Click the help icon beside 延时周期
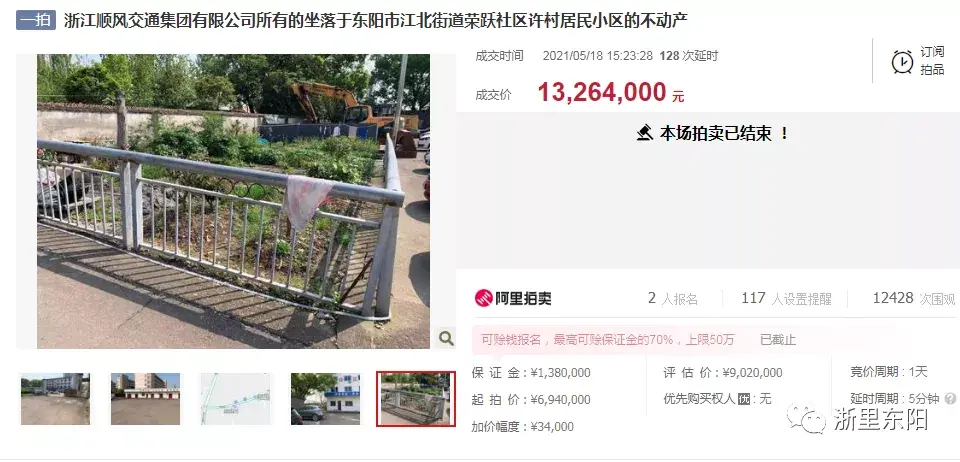This screenshot has height=462, width=960. tap(950, 399)
